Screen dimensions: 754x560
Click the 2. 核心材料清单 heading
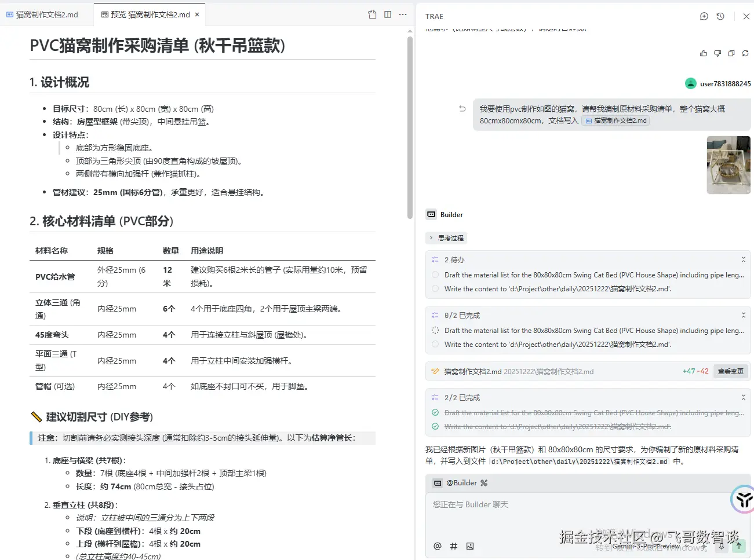click(101, 221)
